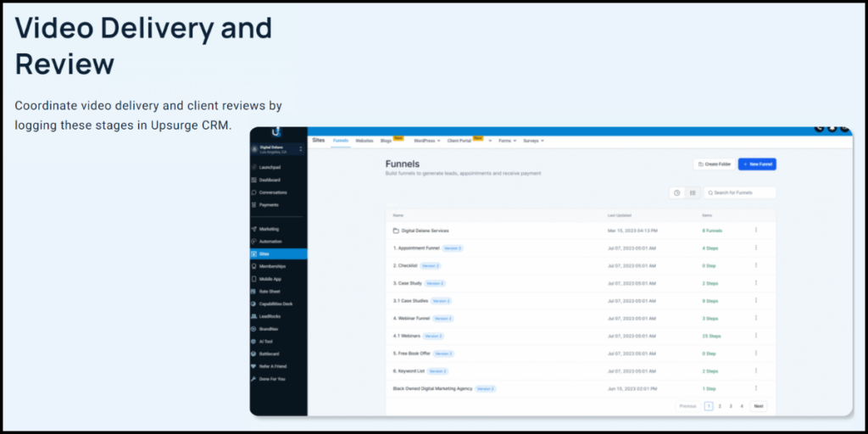Open the 2. Checklist funnel

[405, 265]
